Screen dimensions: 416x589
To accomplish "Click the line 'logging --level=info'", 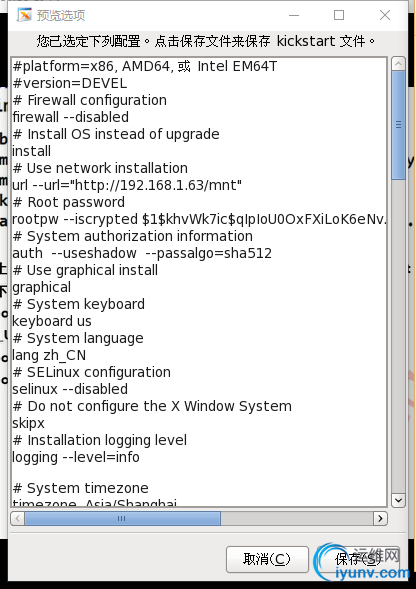I will point(76,457).
